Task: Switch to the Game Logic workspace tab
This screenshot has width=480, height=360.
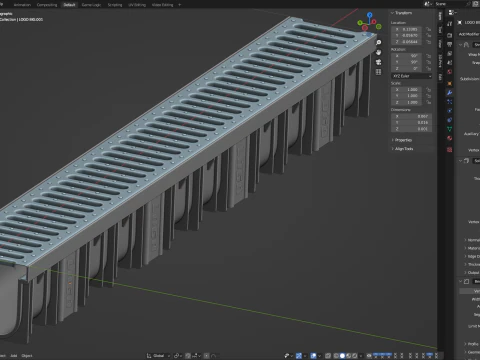Action: pos(91,5)
